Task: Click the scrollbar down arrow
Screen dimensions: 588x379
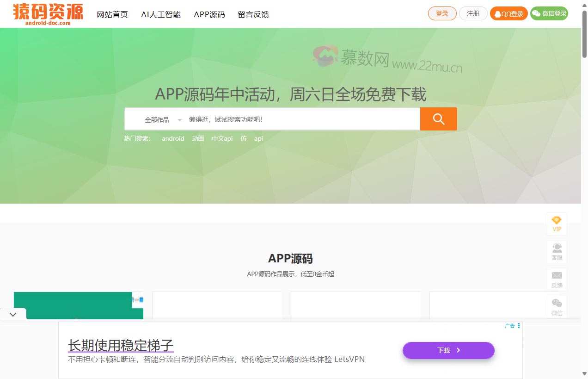Action: tap(584, 374)
